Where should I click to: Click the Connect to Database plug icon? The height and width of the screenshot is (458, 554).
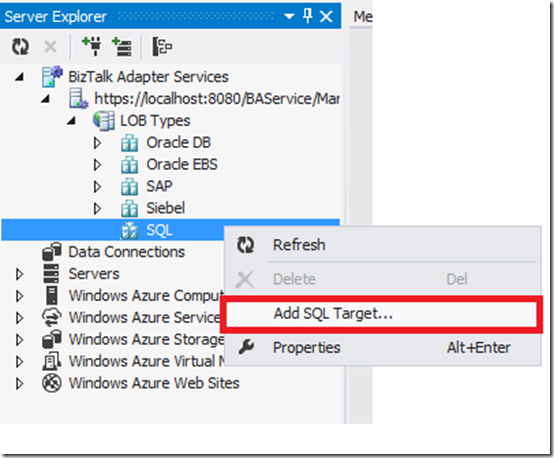[x=92, y=46]
